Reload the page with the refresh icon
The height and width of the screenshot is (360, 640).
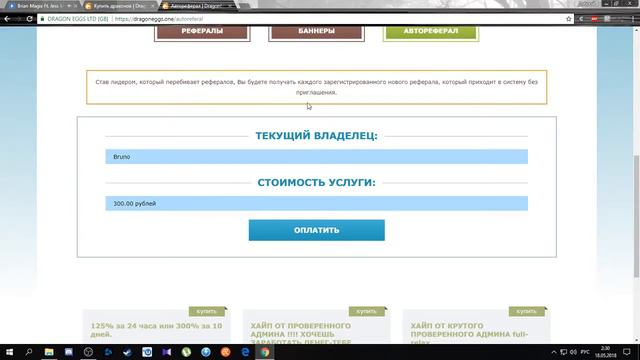pos(29,19)
